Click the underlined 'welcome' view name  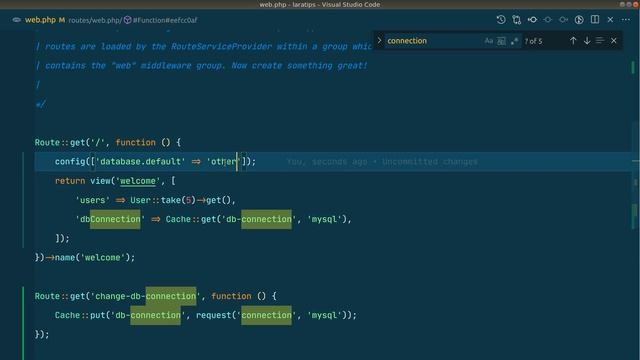click(x=138, y=181)
